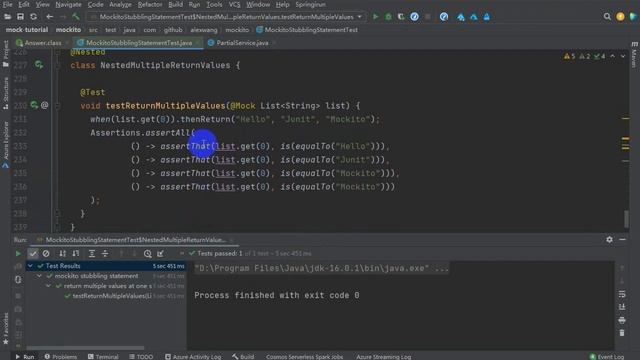Open Test History clock icon
The height and width of the screenshot is (360, 640).
tap(148, 253)
